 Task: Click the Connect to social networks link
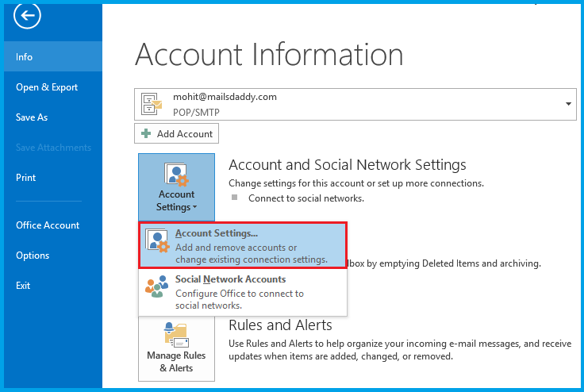tap(306, 198)
